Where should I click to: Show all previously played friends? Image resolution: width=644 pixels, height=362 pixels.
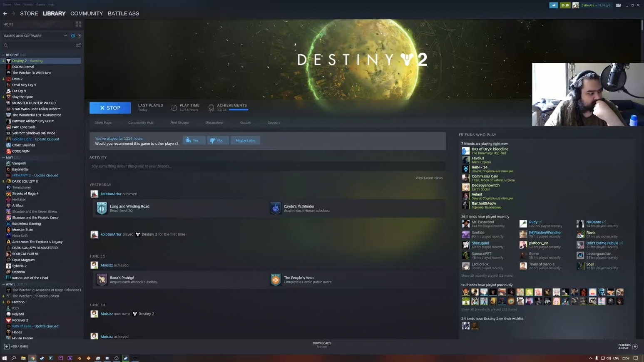click(489, 310)
